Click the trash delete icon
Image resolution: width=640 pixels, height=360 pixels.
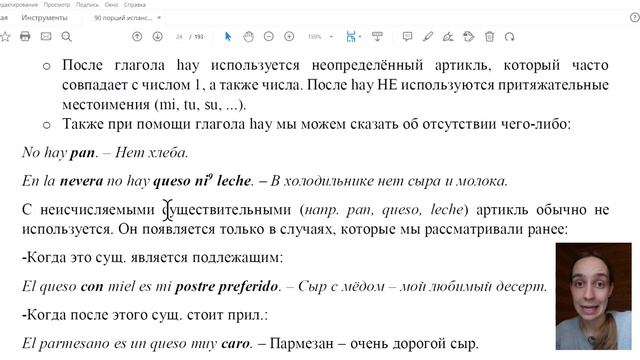(489, 37)
